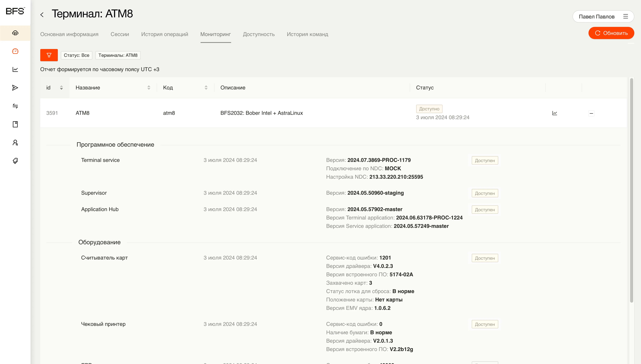
Task: Click the id cell 3591
Action: point(52,113)
